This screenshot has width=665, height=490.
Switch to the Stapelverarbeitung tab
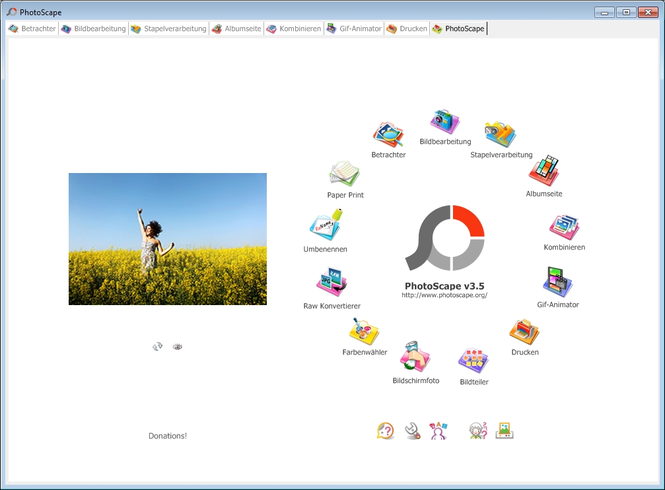click(x=168, y=28)
